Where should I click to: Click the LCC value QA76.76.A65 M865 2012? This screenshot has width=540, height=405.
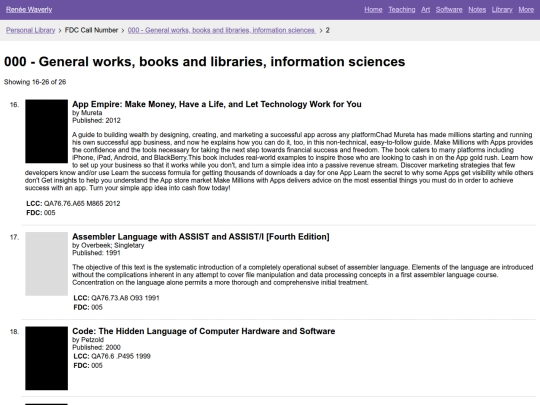coord(82,204)
